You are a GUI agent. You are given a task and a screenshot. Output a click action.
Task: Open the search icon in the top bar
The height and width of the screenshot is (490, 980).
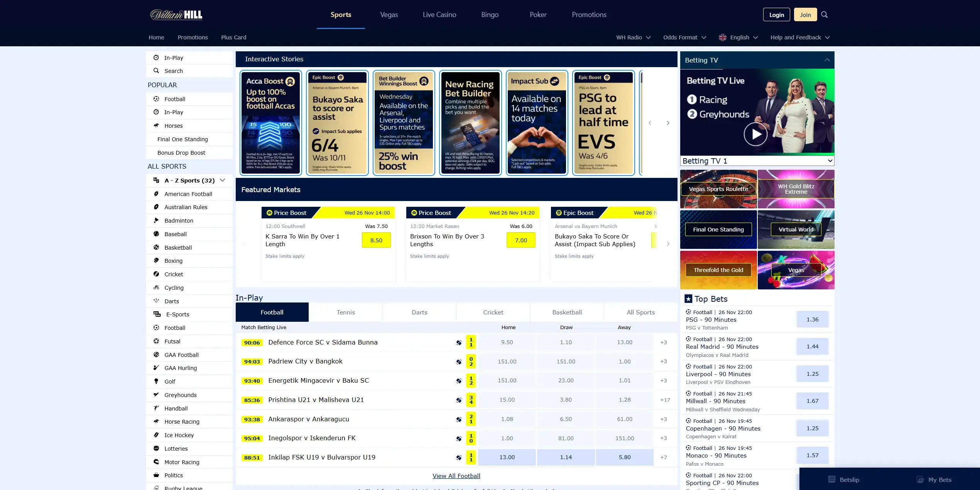coord(825,15)
